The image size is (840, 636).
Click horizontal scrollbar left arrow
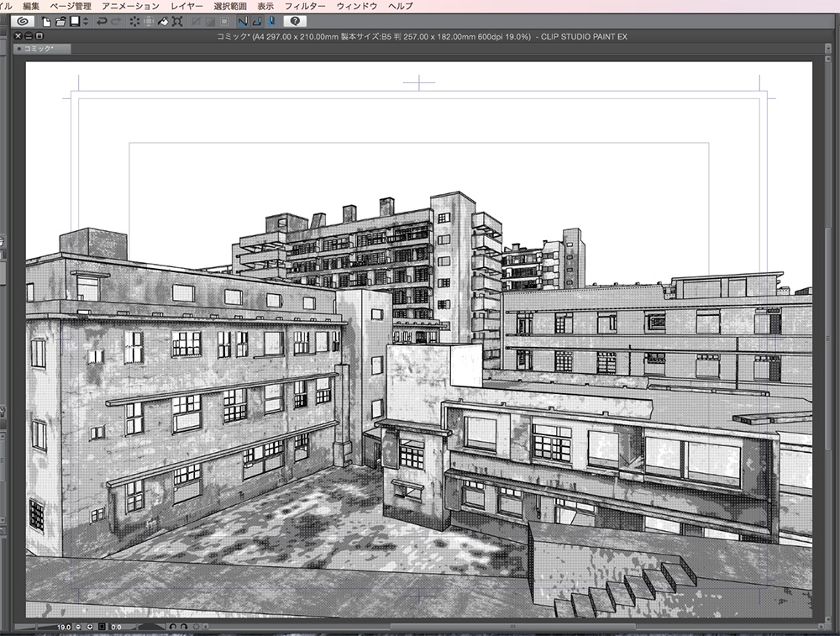pyautogui.click(x=206, y=627)
